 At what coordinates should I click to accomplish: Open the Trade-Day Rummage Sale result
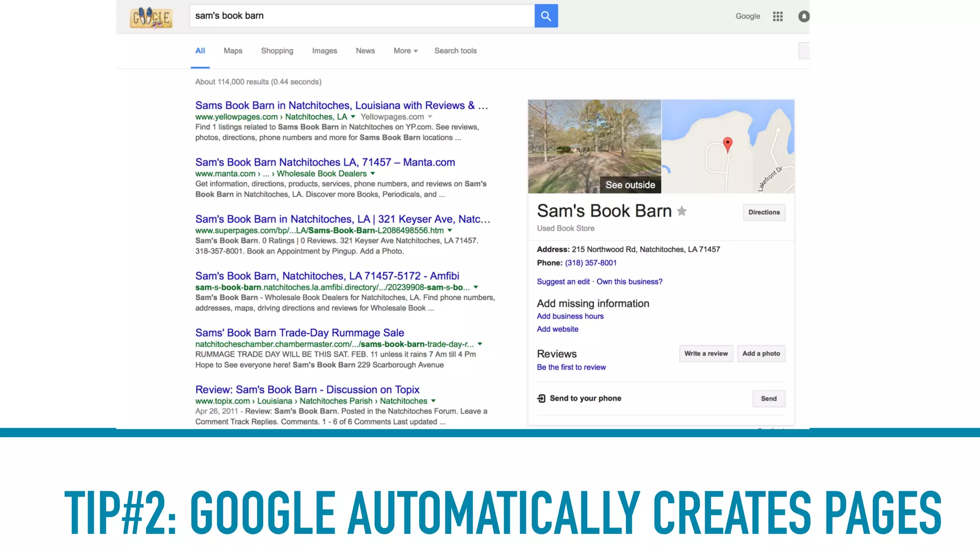pyautogui.click(x=300, y=333)
